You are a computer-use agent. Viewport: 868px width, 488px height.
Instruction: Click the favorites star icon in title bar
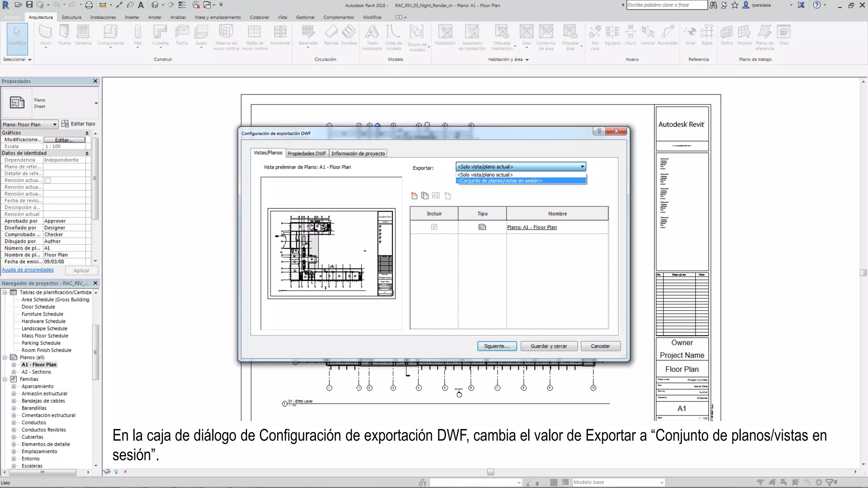[x=735, y=5]
